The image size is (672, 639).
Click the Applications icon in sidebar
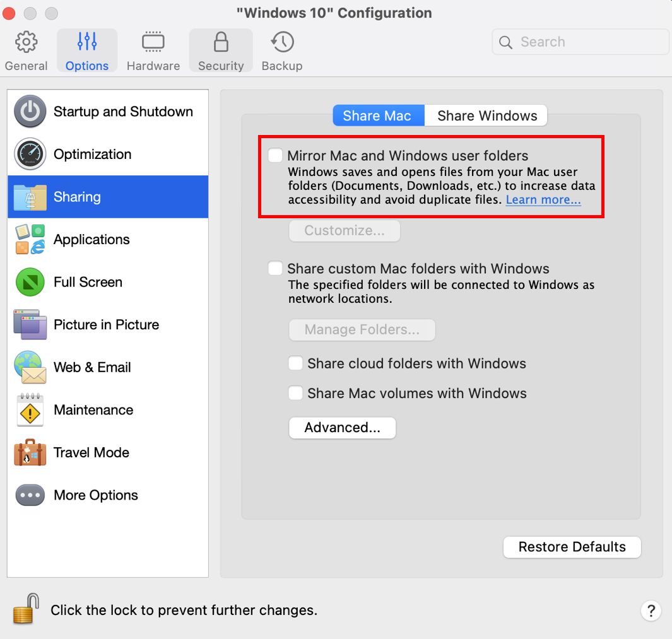[x=30, y=239]
